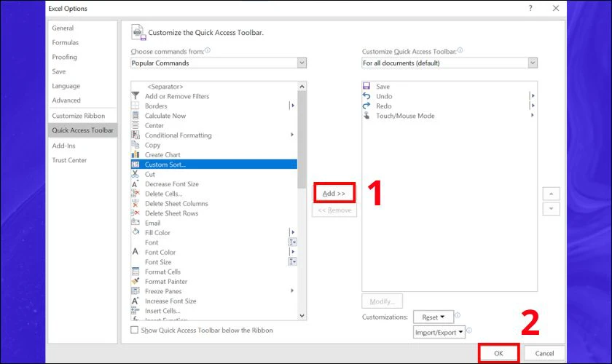The height and width of the screenshot is (364, 612).
Task: Click the Increase Font Size icon
Action: click(x=136, y=301)
